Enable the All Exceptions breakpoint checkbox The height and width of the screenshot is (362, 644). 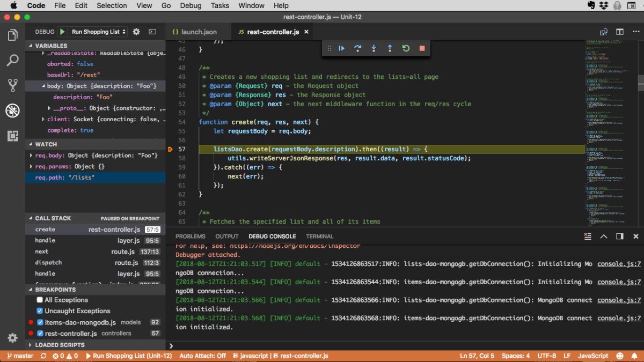pos(40,300)
